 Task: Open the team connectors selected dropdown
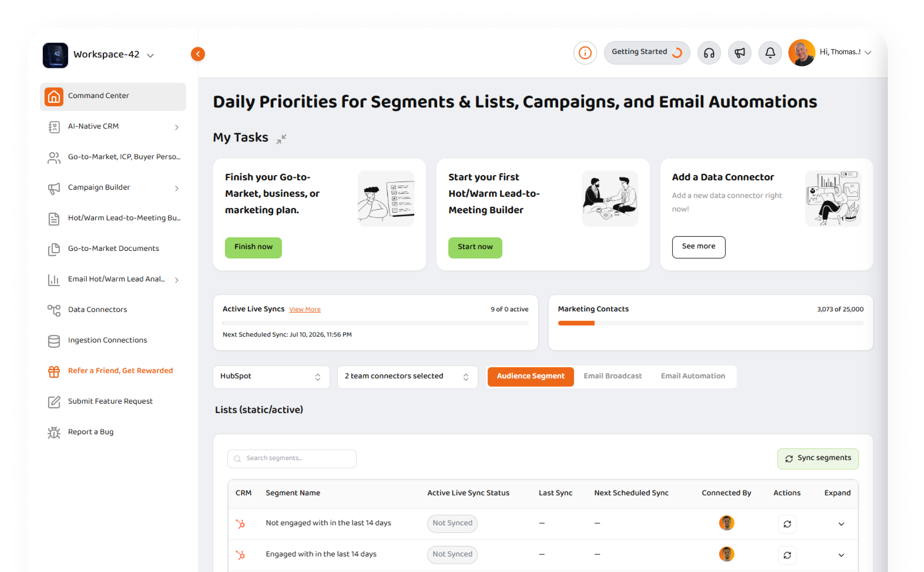click(x=407, y=376)
